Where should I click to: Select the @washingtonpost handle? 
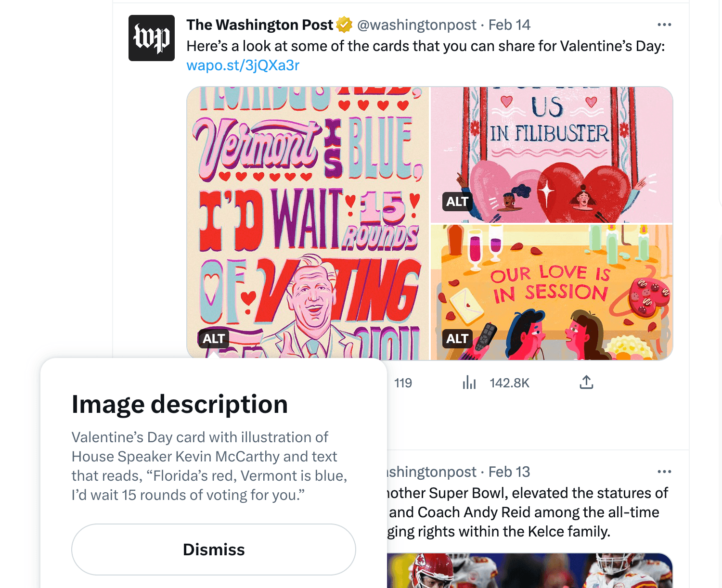[416, 25]
